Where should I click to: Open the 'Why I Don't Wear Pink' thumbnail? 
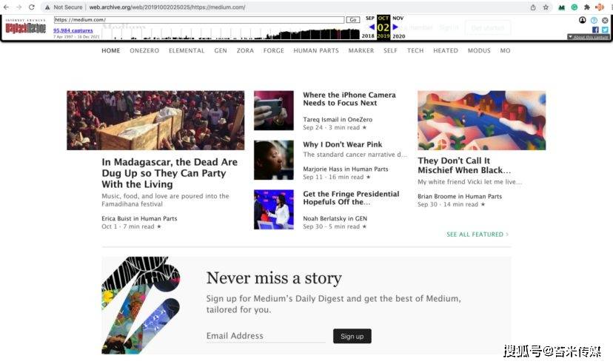[x=274, y=160]
